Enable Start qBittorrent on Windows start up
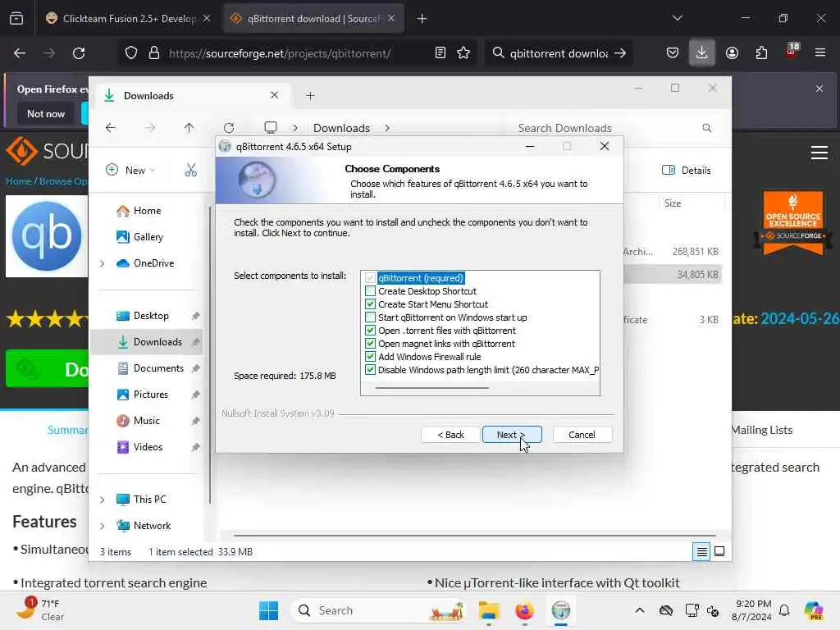This screenshot has height=630, width=840. point(370,317)
